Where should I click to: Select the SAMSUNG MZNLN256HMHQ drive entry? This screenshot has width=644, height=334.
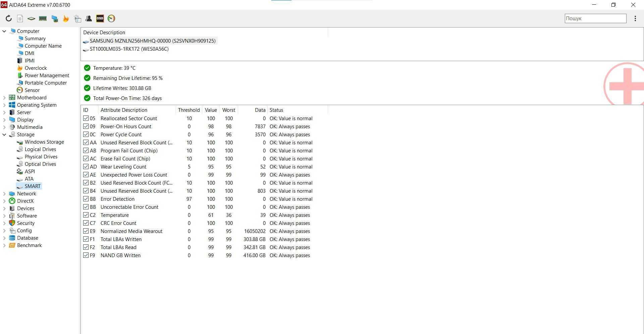click(x=153, y=41)
